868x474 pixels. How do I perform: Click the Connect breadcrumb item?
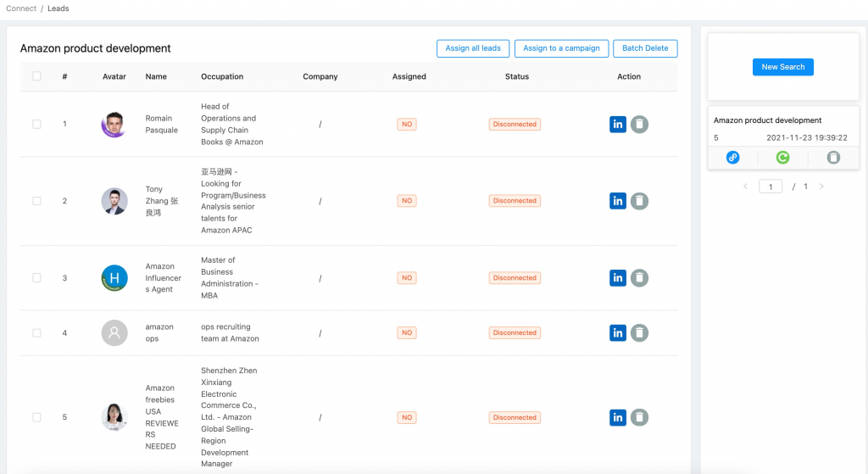pos(21,8)
